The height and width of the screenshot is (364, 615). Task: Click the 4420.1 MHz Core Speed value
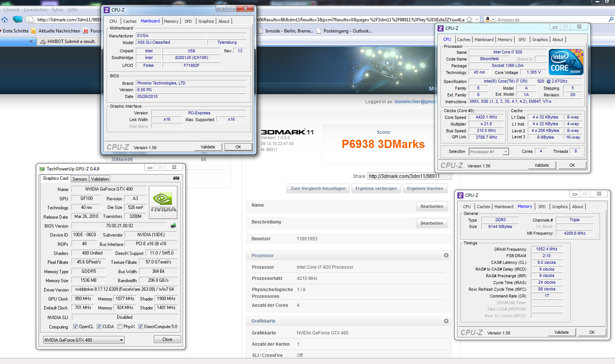[x=486, y=117]
